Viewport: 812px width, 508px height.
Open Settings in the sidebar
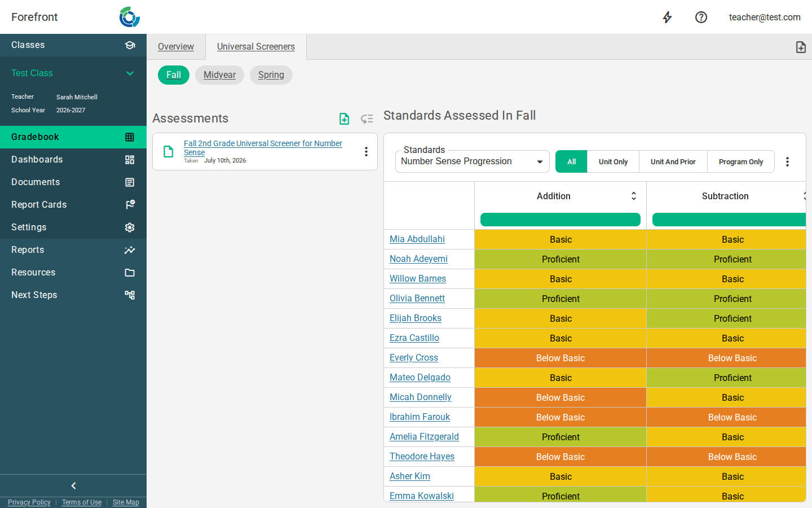point(73,227)
